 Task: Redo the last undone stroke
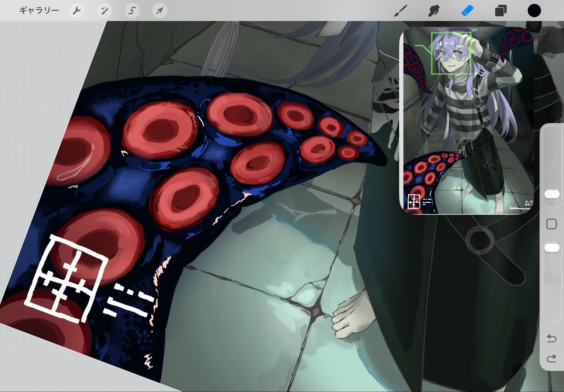(x=551, y=358)
